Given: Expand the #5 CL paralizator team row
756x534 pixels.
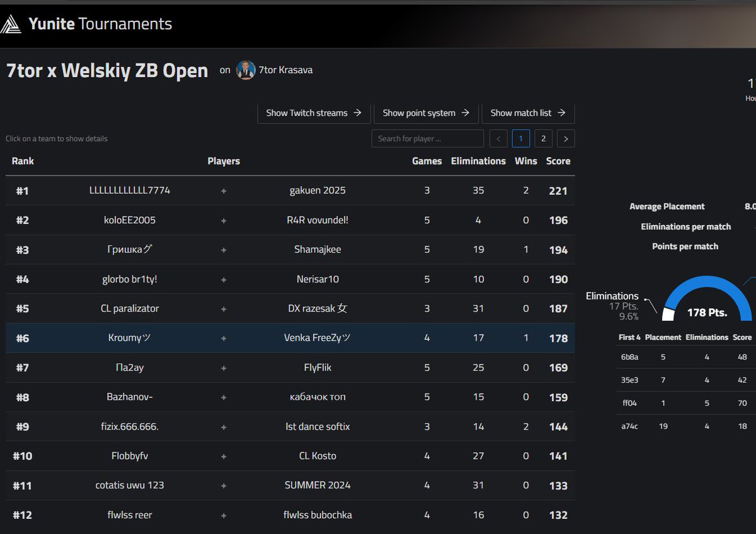Looking at the screenshot, I should coord(290,308).
